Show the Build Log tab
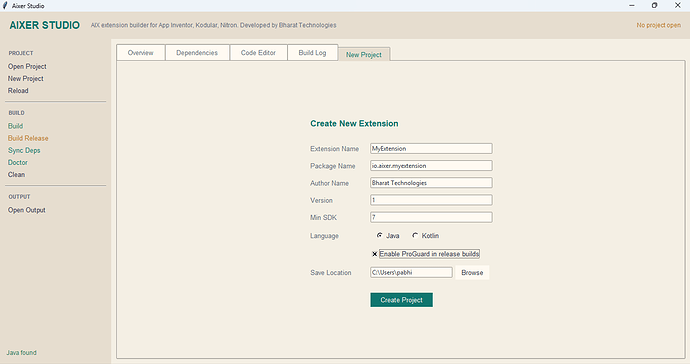Screen dimensions: 690x364 tap(312, 52)
